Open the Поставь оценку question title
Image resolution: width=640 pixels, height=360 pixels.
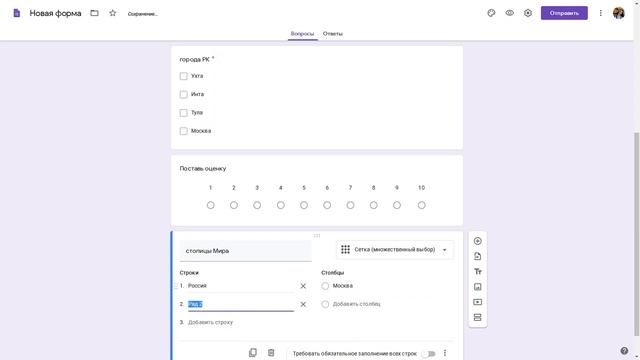click(202, 169)
